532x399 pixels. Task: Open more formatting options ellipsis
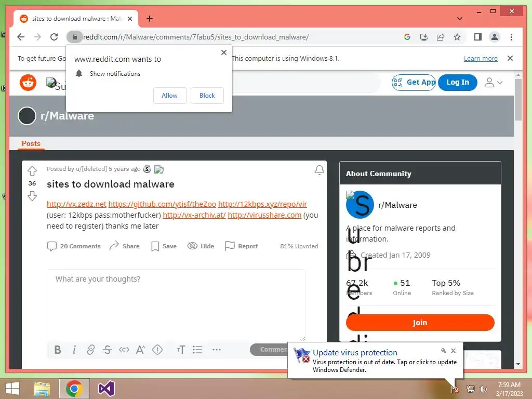point(217,350)
